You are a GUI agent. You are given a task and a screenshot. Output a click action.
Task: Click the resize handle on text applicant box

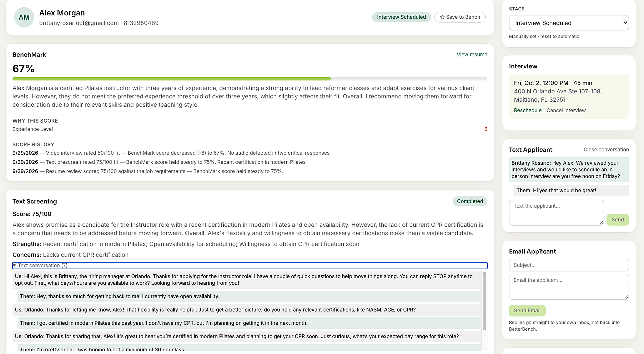601,223
